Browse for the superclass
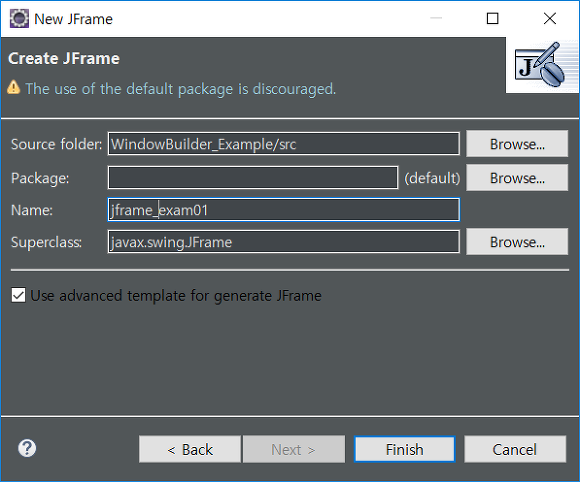 517,242
